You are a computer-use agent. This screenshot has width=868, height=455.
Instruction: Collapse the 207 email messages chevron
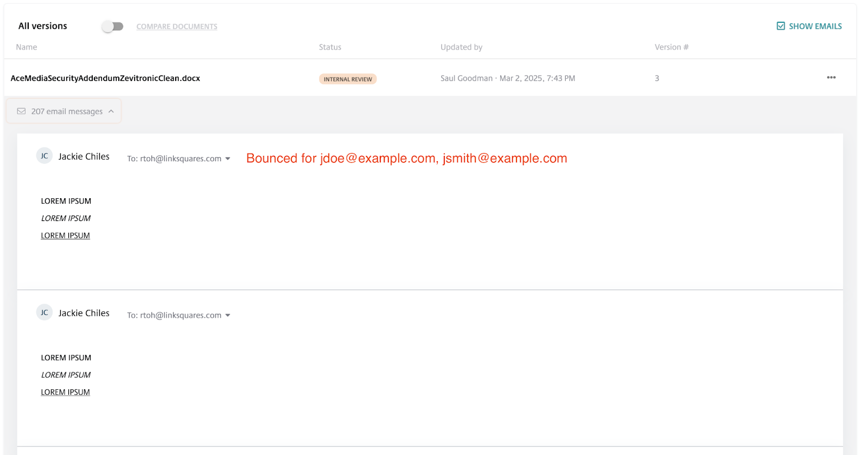coord(111,111)
